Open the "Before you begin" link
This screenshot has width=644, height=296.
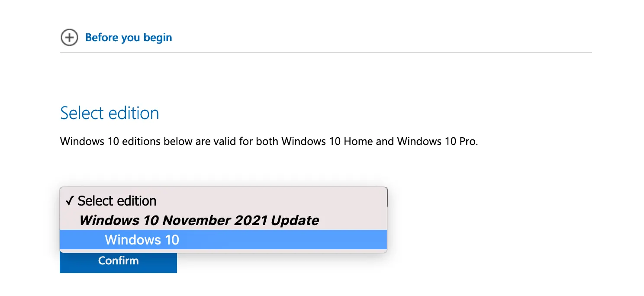pyautogui.click(x=129, y=38)
